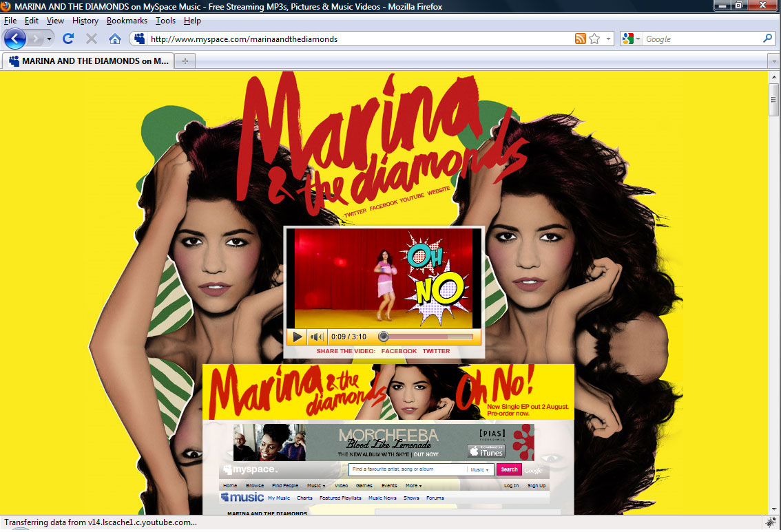Go to the Home page icon
Image resolution: width=781 pixels, height=532 pixels.
click(114, 39)
